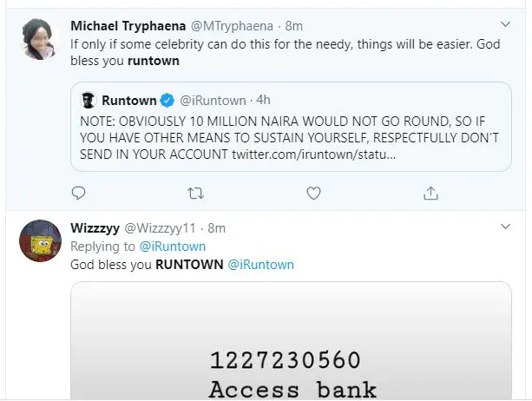Open the quoted Runtown tweet card
The height and width of the screenshot is (401, 532).
point(291,127)
